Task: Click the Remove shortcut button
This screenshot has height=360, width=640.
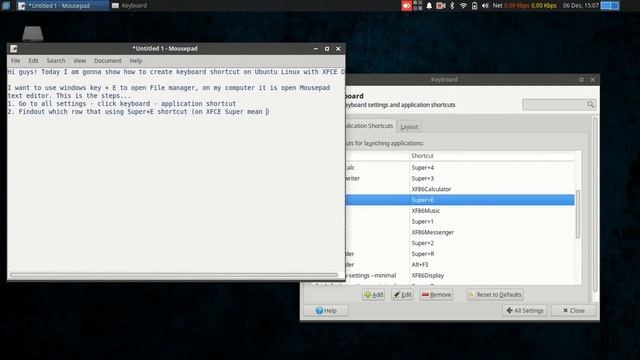Action: point(436,295)
